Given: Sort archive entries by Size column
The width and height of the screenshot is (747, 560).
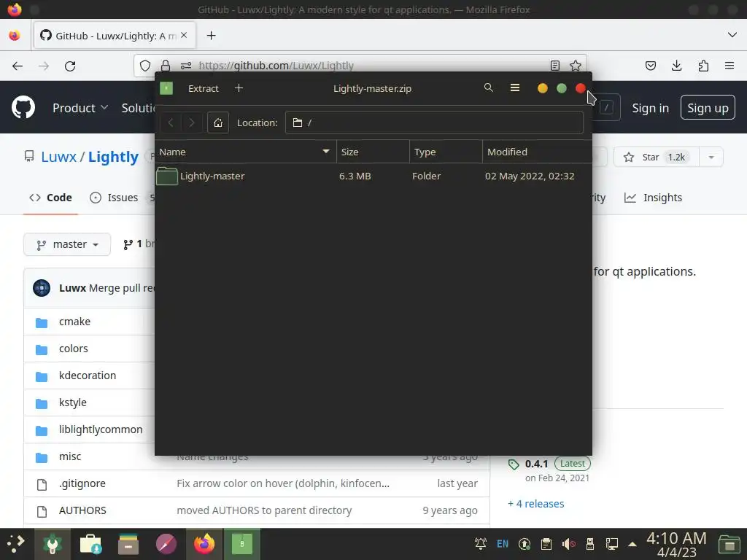Looking at the screenshot, I should pos(373,152).
